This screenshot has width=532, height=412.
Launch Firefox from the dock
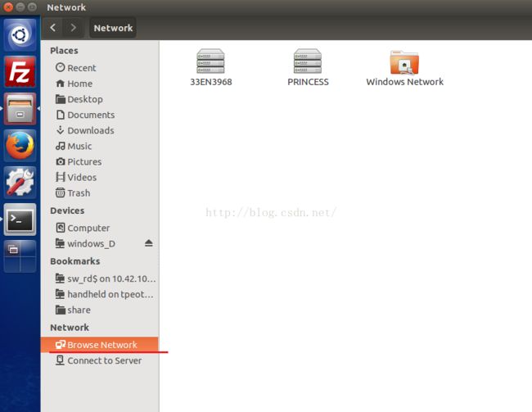[20, 146]
